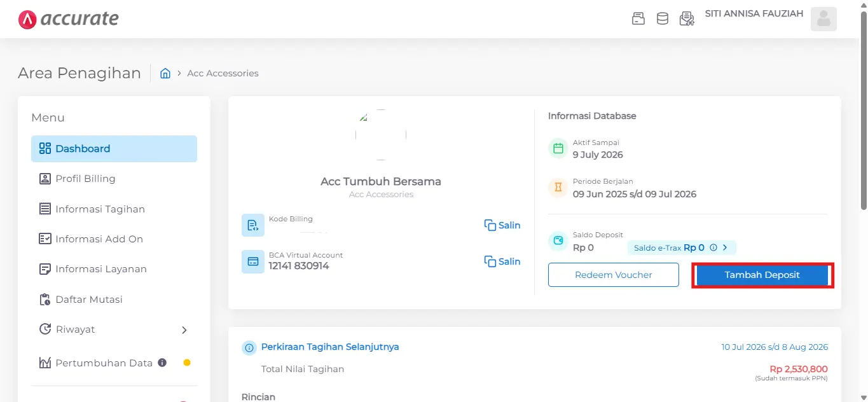
Task: Click the Saldo Deposit wallet icon
Action: coord(558,241)
